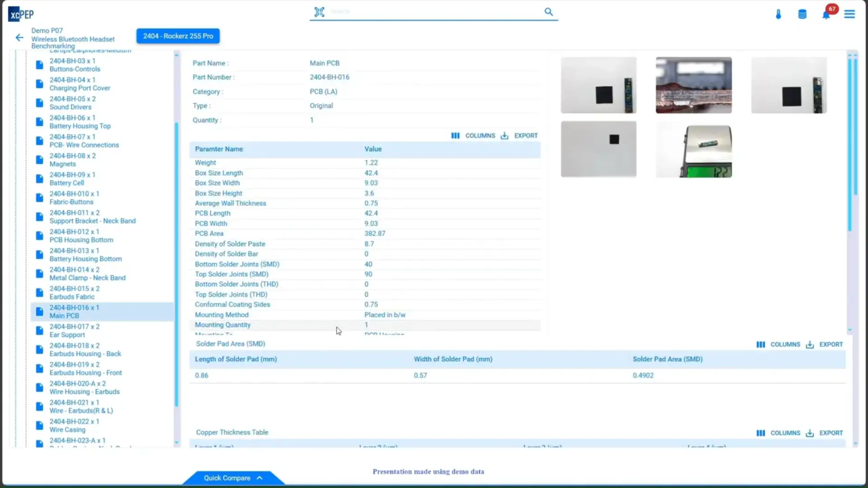Image resolution: width=868 pixels, height=488 pixels.
Task: Click the scan icon in search bar
Action: pos(319,12)
